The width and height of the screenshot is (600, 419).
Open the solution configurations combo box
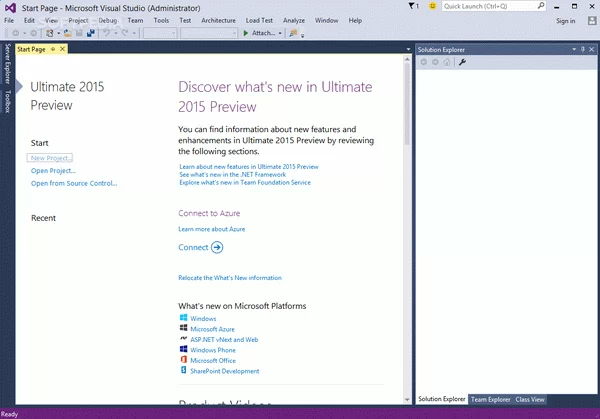(x=160, y=33)
